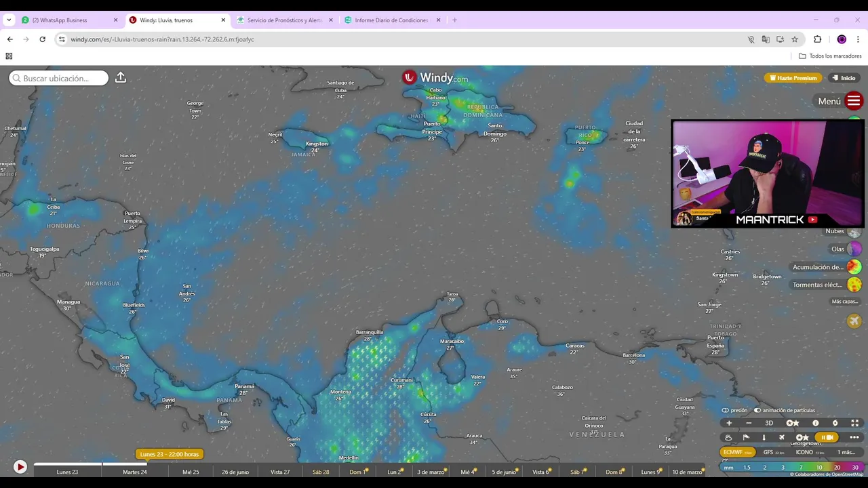The width and height of the screenshot is (868, 488).
Task: Click the weather cloud-sun icon
Action: (728, 437)
